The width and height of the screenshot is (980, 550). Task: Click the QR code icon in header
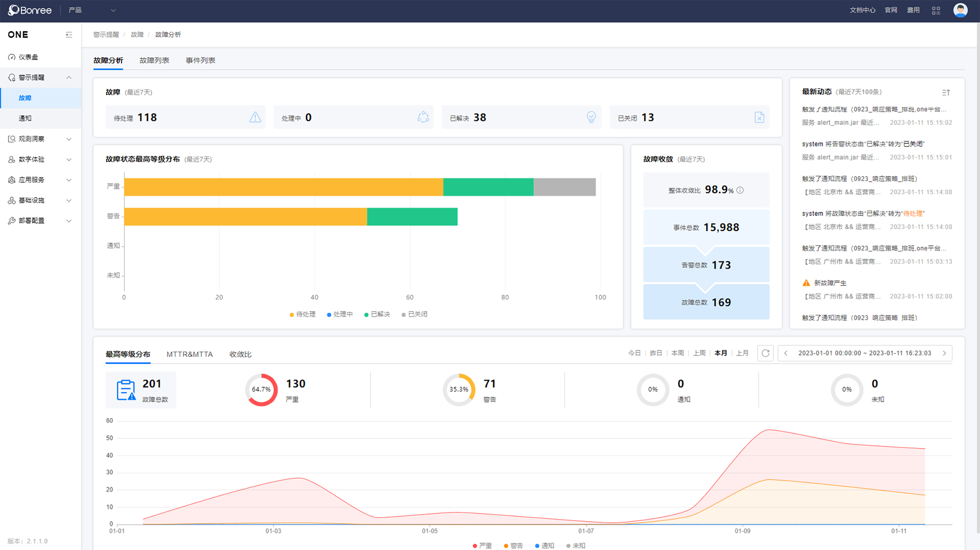coord(936,11)
